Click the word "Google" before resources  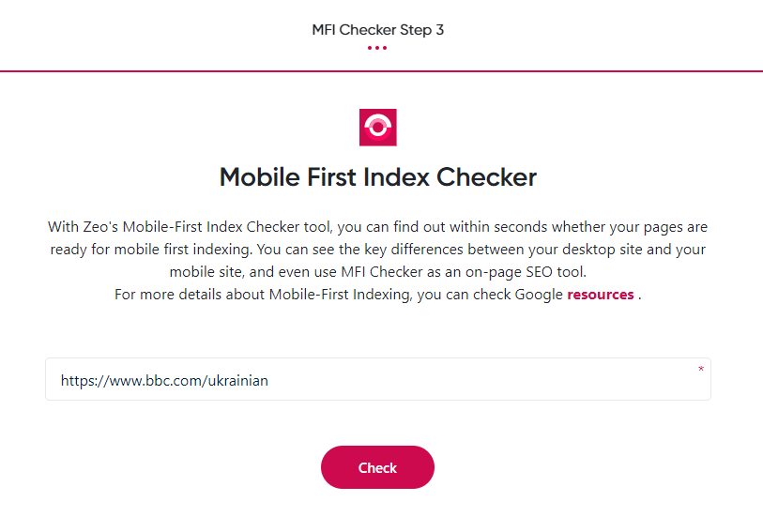[x=536, y=295]
